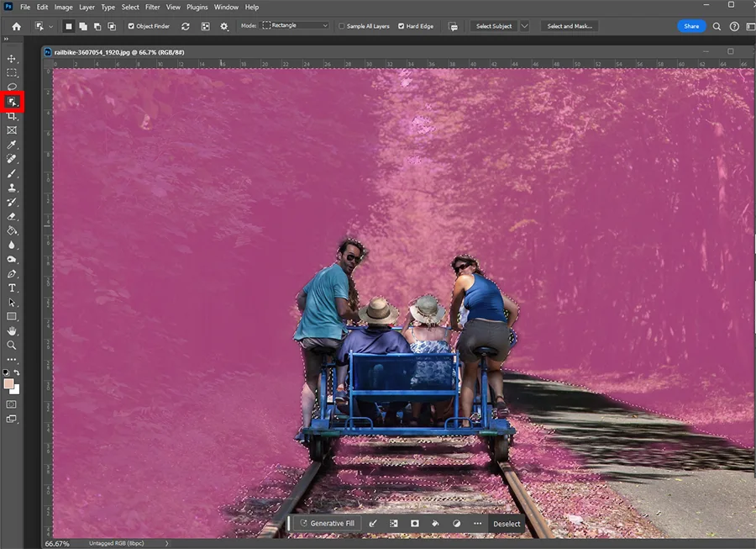Modify selection with brush in taskbar

[x=373, y=524]
